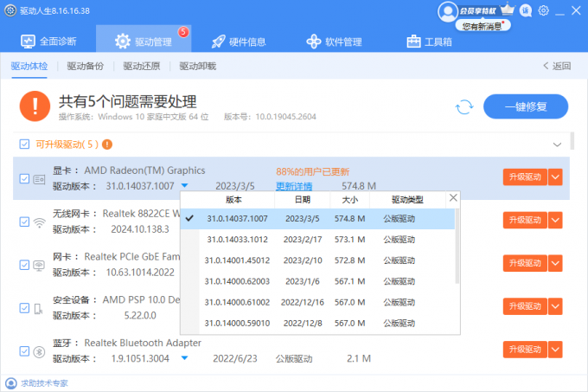588x392 pixels.
Task: Click the 返回 back link
Action: click(x=557, y=67)
